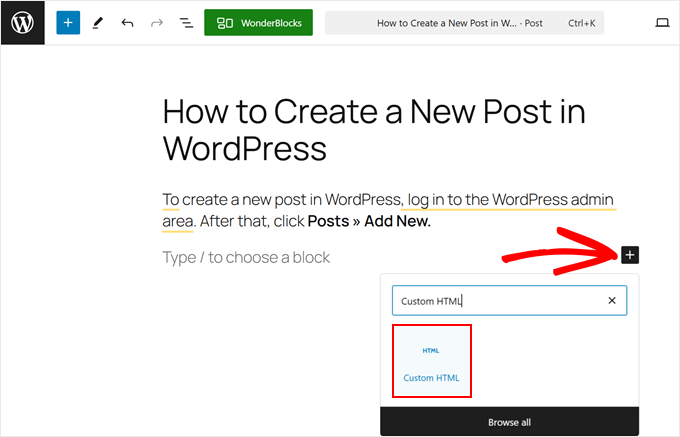Image resolution: width=680 pixels, height=437 pixels.
Task: Clear the block search text
Action: 612,300
